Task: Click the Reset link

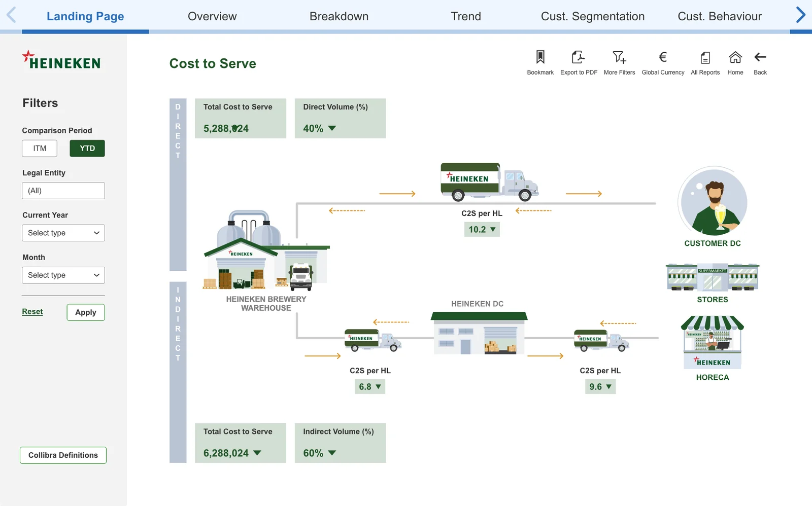Action: pyautogui.click(x=32, y=312)
